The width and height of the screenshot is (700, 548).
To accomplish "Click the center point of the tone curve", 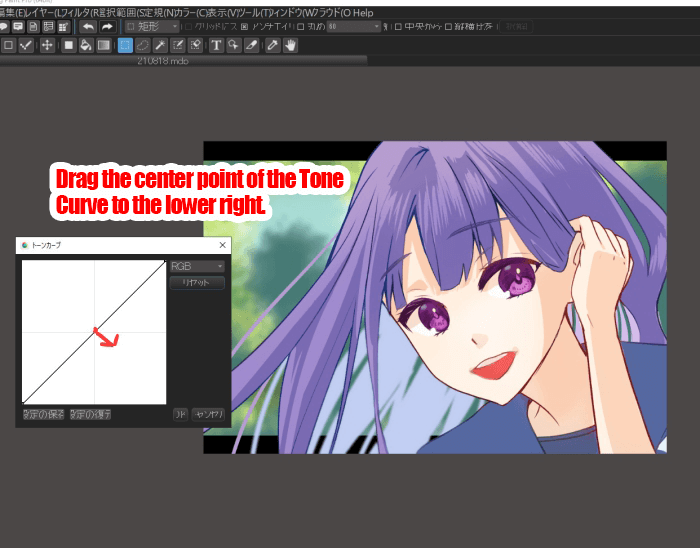I will [95, 330].
